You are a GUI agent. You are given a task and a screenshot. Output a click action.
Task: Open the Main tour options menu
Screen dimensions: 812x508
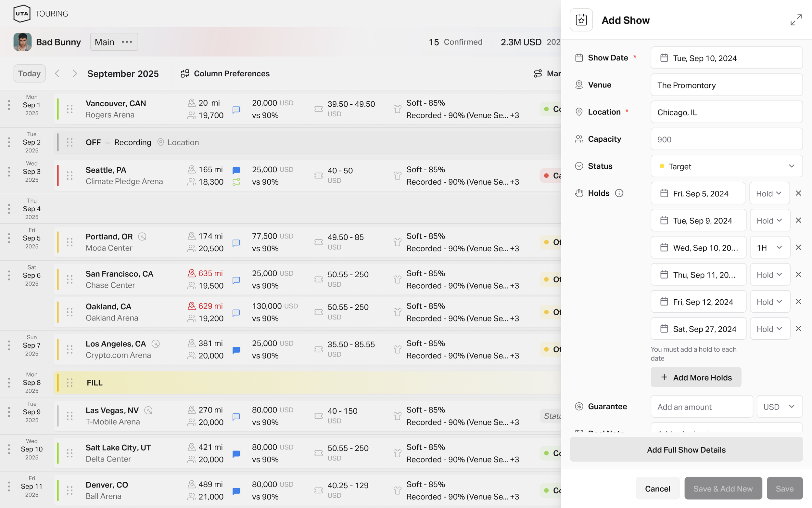[127, 42]
